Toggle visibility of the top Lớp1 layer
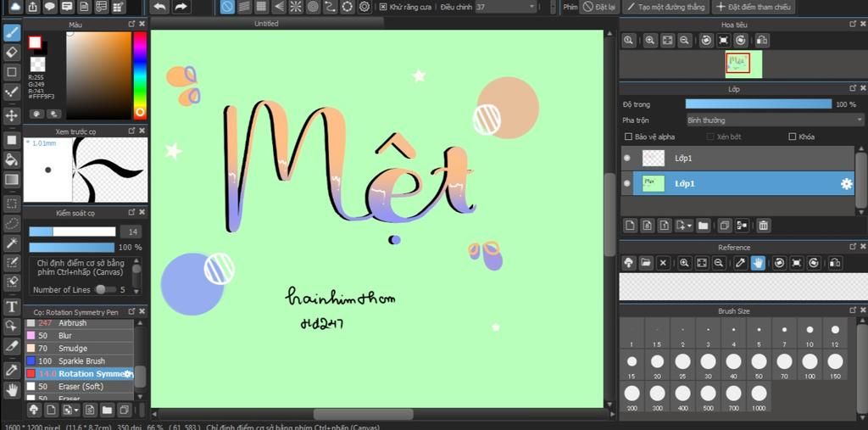This screenshot has height=430, width=868. (626, 159)
